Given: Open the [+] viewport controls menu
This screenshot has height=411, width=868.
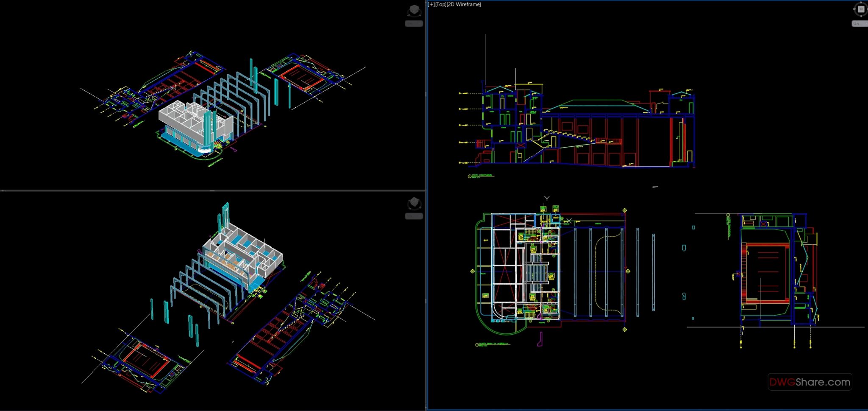Looking at the screenshot, I should [x=431, y=4].
